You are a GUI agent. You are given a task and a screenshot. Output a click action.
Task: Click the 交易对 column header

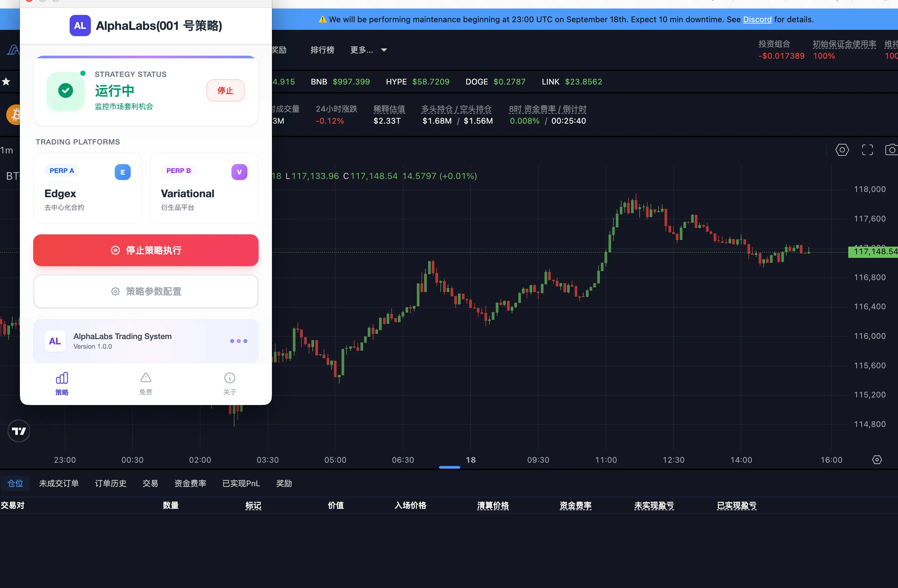[x=13, y=505]
